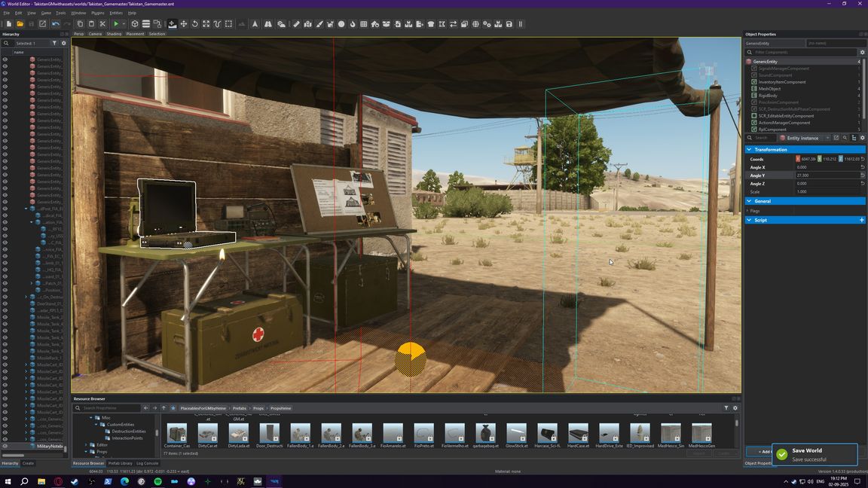Click the Undo arrow in toolbar
This screenshot has height=488, width=868.
click(56, 24)
